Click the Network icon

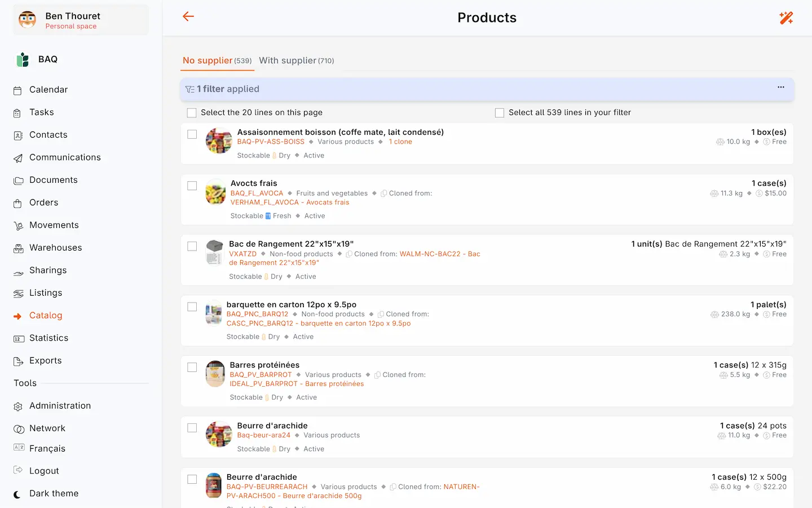click(18, 429)
